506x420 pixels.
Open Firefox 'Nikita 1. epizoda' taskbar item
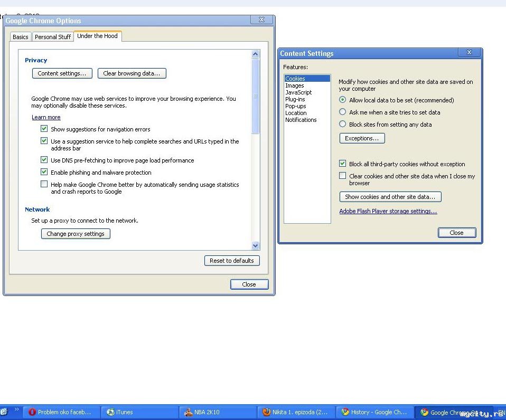pos(296,412)
